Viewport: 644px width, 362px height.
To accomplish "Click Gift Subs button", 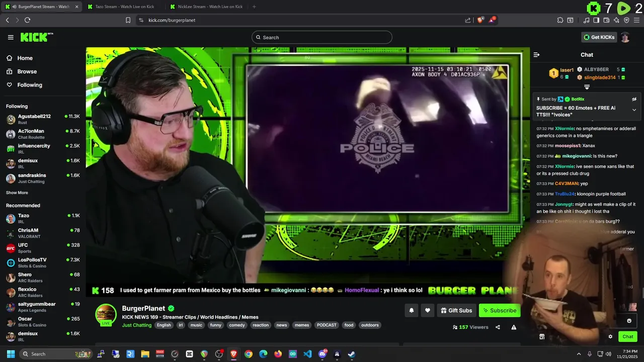I will click(456, 310).
